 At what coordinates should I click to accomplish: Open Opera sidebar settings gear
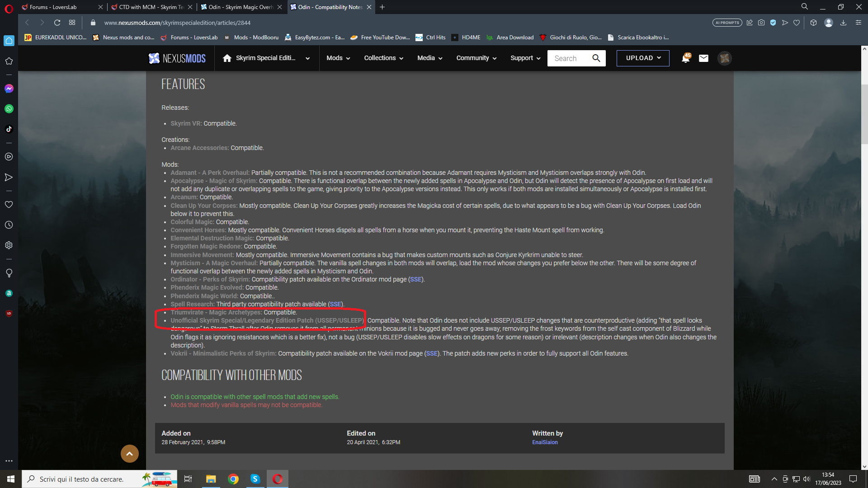9,245
